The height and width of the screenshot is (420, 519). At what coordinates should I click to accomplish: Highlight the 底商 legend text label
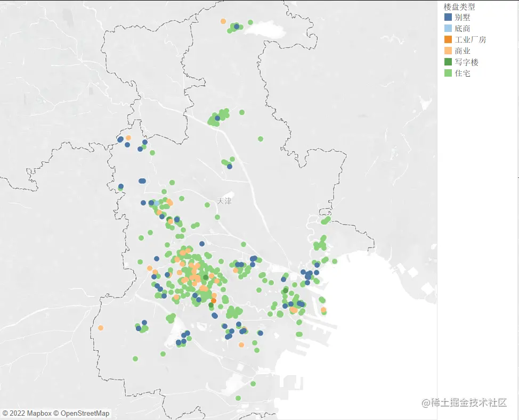coord(463,28)
